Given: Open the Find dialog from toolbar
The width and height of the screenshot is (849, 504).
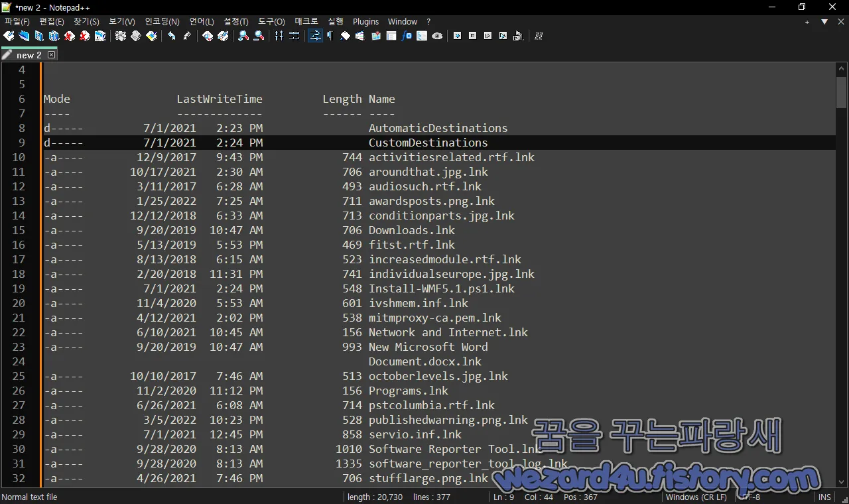Looking at the screenshot, I should pos(208,36).
